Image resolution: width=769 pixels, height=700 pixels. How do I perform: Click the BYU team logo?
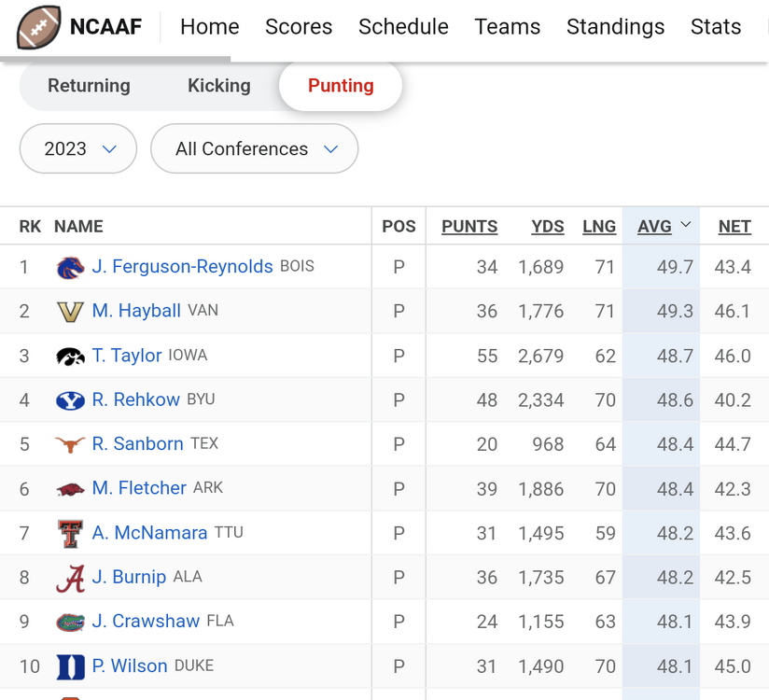(x=70, y=400)
